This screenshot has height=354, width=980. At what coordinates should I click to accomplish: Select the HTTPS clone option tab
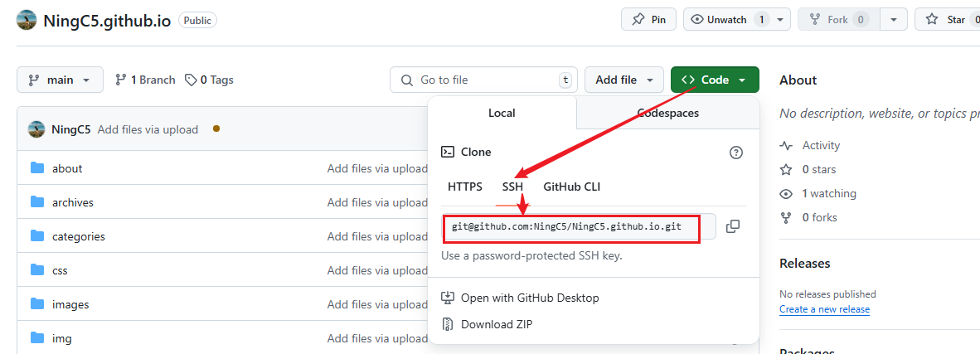point(465,187)
